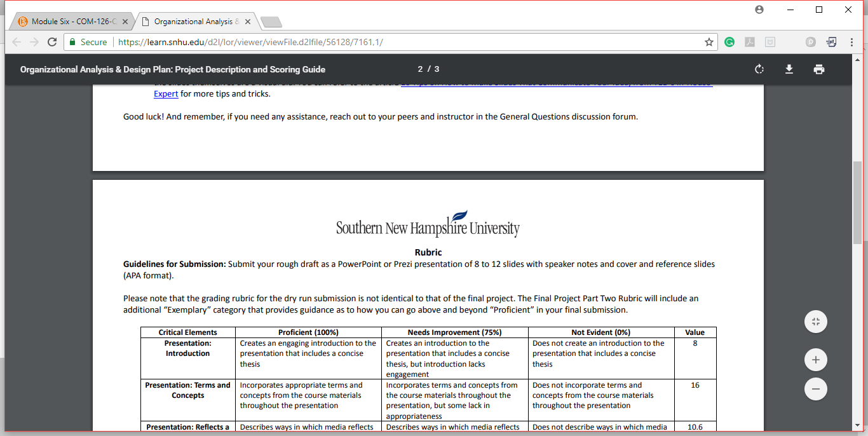This screenshot has height=436, width=868.
Task: Zoom in on the PDF
Action: click(x=816, y=360)
